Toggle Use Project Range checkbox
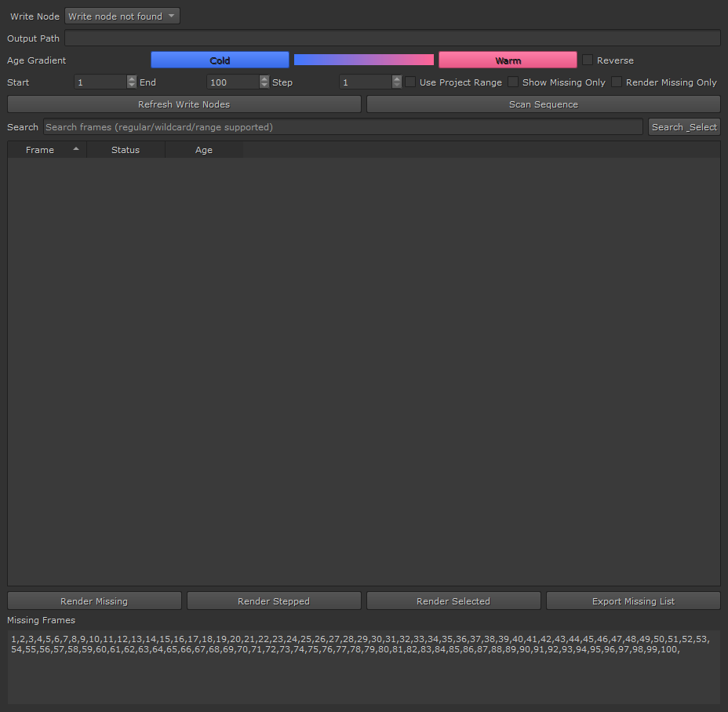The width and height of the screenshot is (728, 712). [411, 82]
